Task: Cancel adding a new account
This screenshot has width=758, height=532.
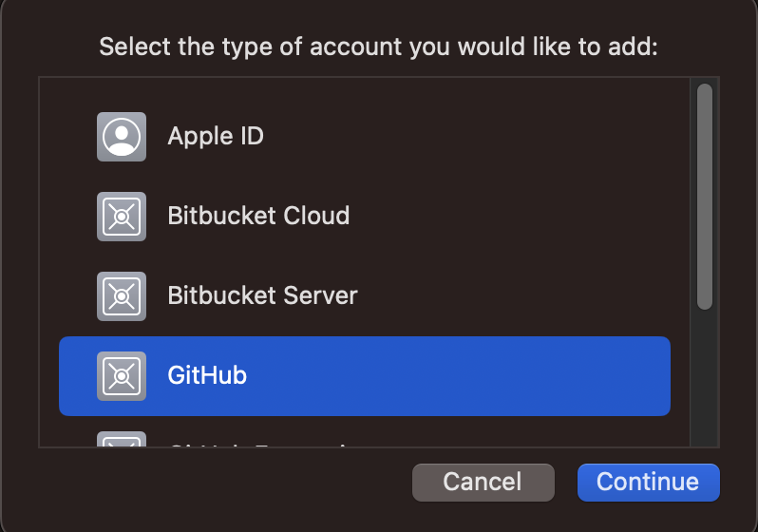Action: click(483, 483)
